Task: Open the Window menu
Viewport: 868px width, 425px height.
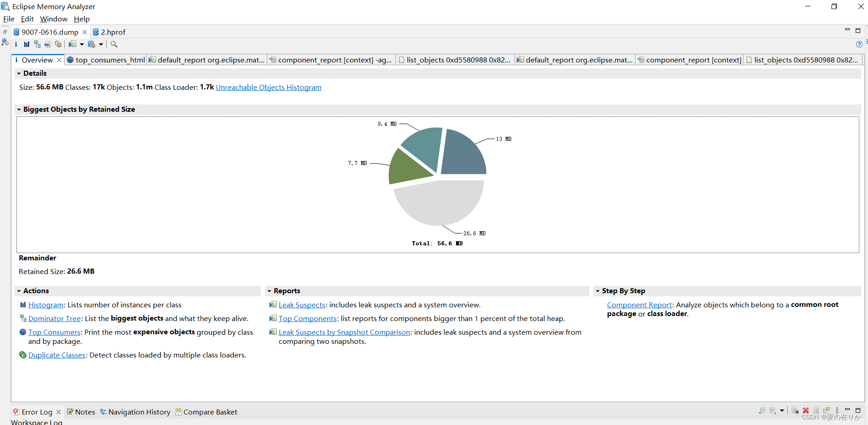Action: pos(54,19)
